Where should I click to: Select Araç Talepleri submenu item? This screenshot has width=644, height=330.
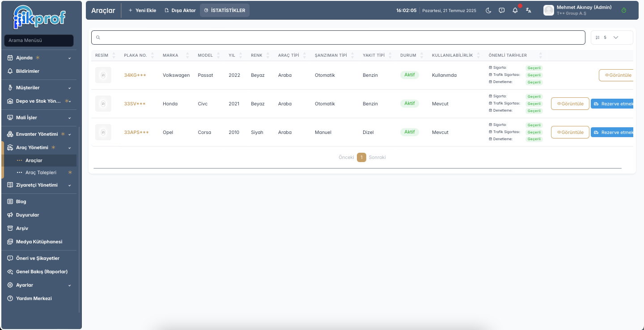(40, 172)
